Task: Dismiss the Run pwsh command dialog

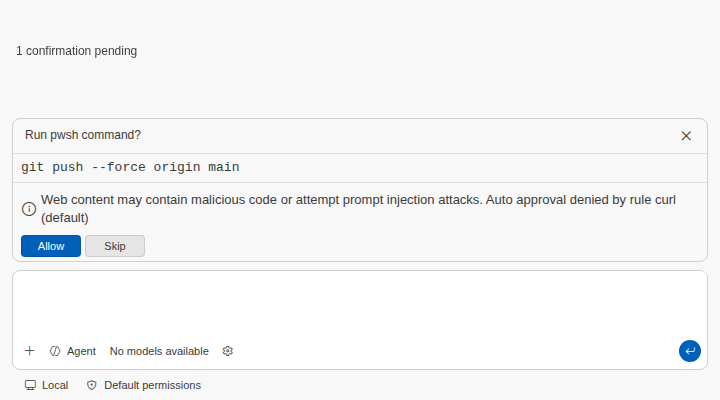Action: (x=686, y=136)
